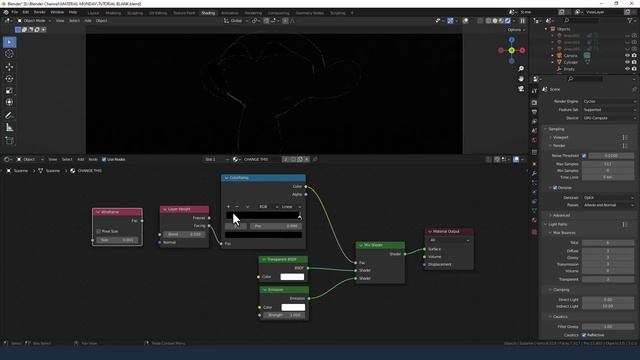Screen dimensions: 640x360
Task: Select the Add Cube tool
Action: click(9, 141)
